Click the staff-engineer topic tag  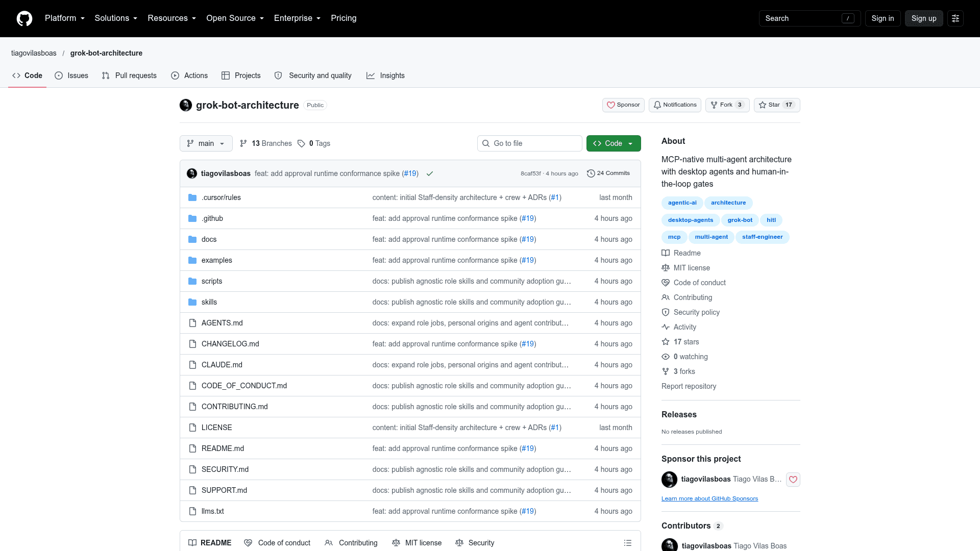[762, 237]
